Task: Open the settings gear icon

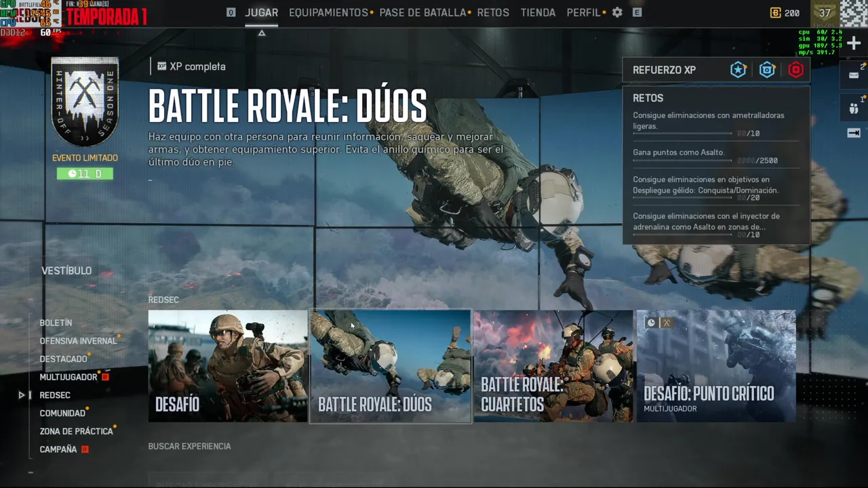Action: (617, 12)
